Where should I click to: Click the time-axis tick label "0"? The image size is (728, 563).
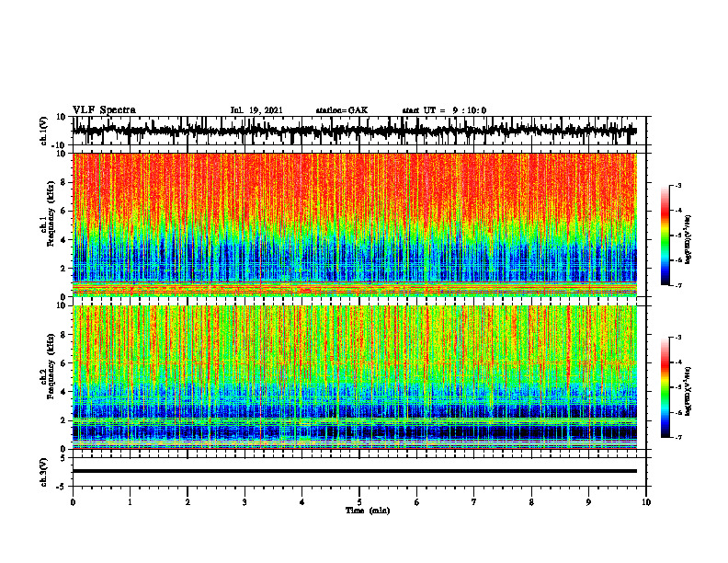coord(73,502)
